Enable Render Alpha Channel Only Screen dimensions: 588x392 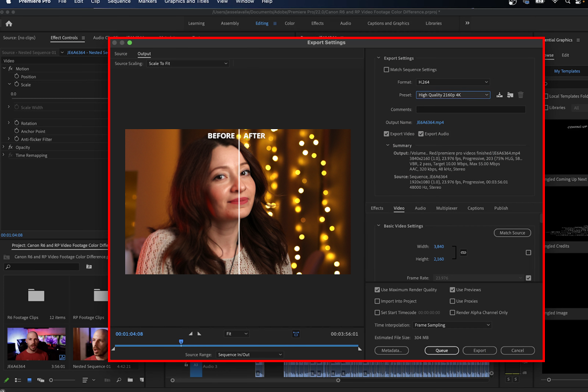[x=452, y=312]
